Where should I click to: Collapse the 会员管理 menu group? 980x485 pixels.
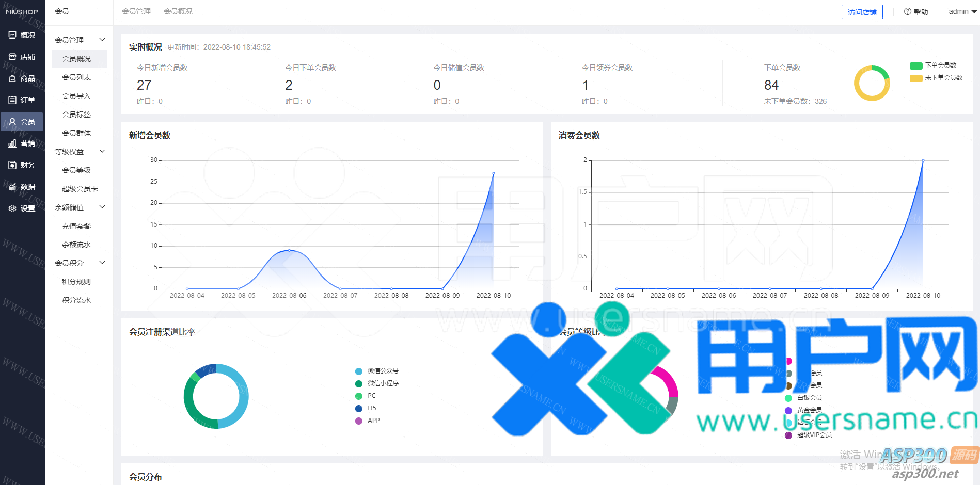102,40
